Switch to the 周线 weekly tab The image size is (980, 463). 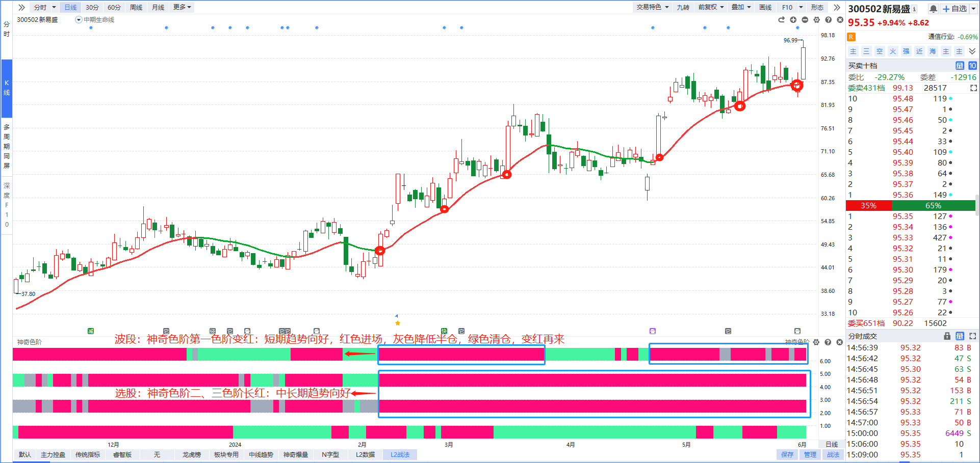[x=136, y=7]
